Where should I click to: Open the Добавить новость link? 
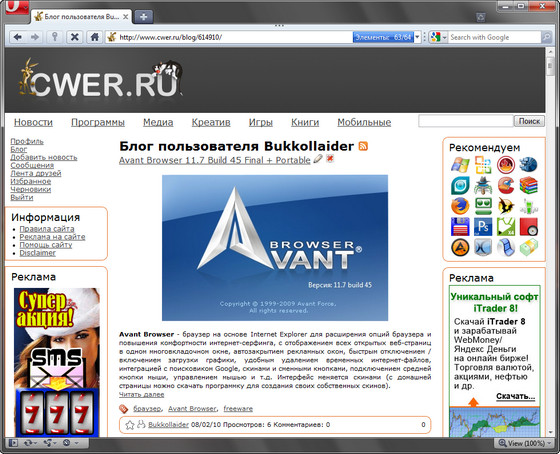44,157
